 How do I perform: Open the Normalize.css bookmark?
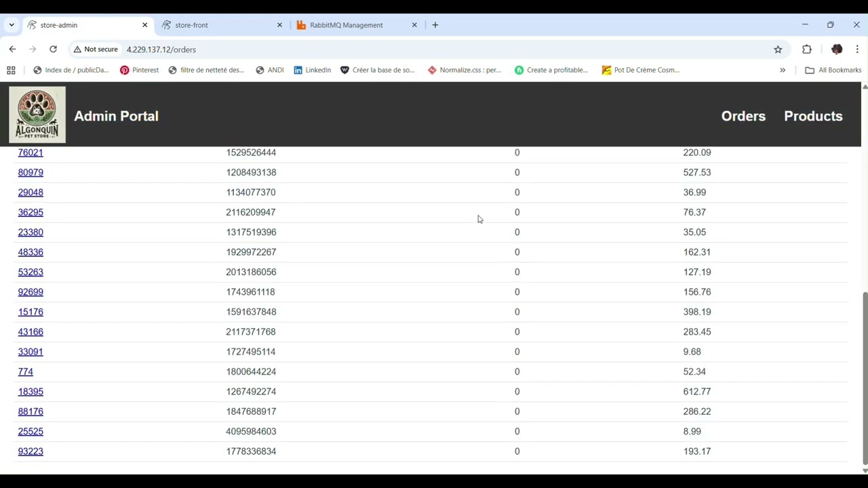465,70
